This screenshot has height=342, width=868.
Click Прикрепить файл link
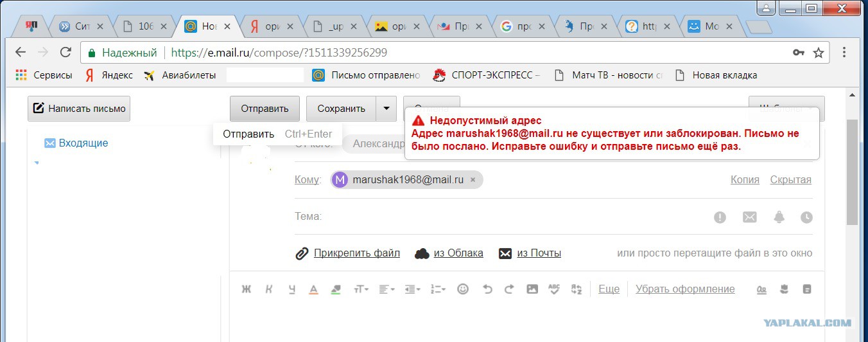pos(357,253)
